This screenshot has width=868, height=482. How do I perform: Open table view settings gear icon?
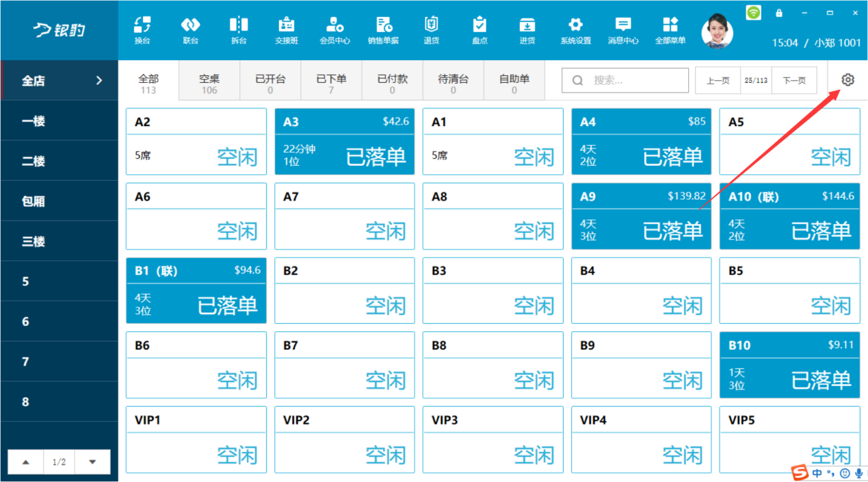(847, 79)
